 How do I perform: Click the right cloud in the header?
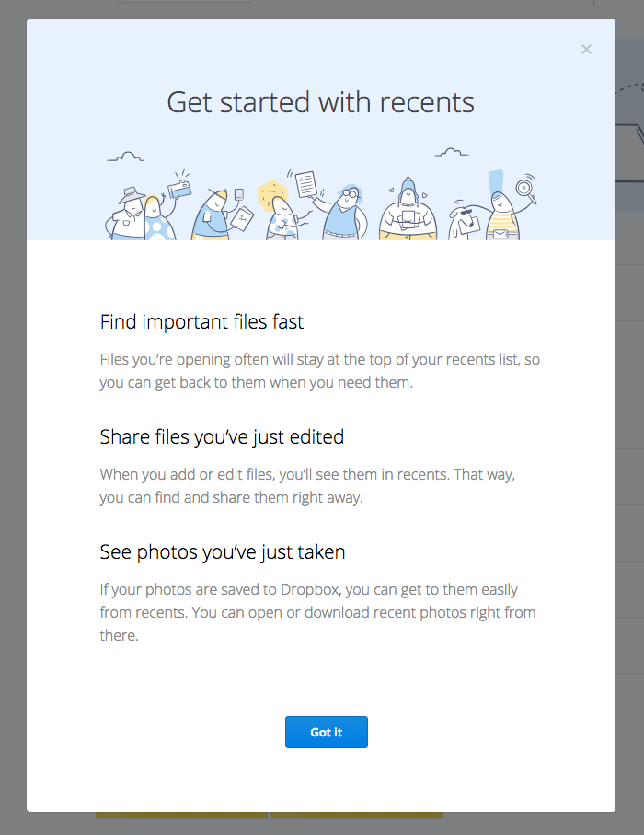tap(452, 152)
